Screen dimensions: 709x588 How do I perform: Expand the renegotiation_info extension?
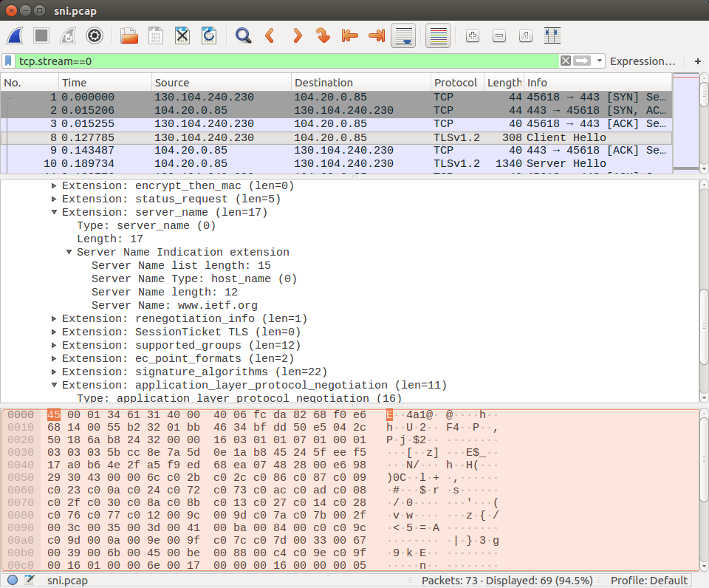click(54, 318)
